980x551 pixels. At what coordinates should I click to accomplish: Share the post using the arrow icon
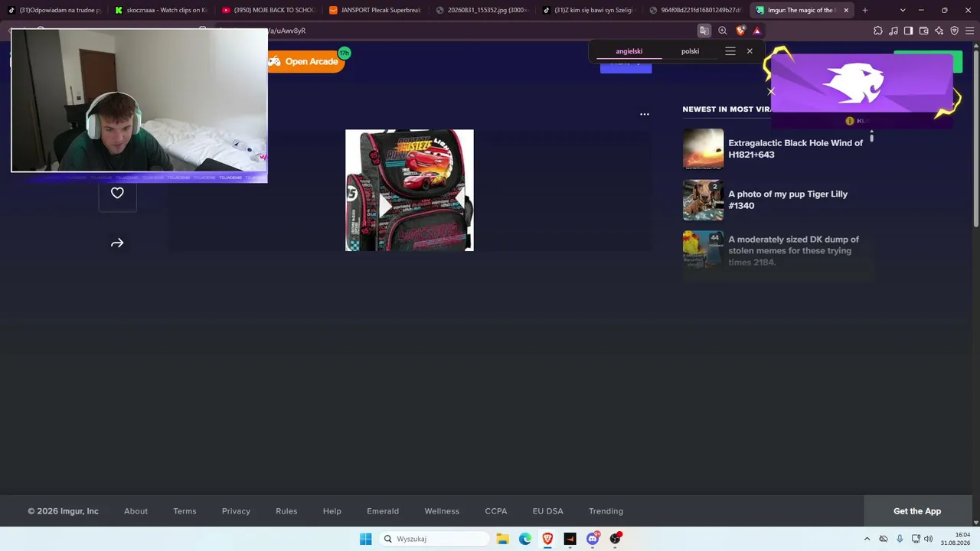point(117,243)
